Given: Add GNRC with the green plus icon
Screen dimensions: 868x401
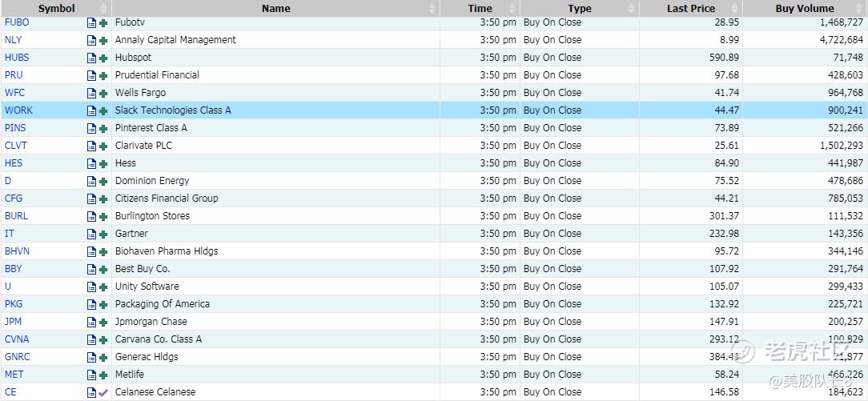Looking at the screenshot, I should (x=103, y=358).
